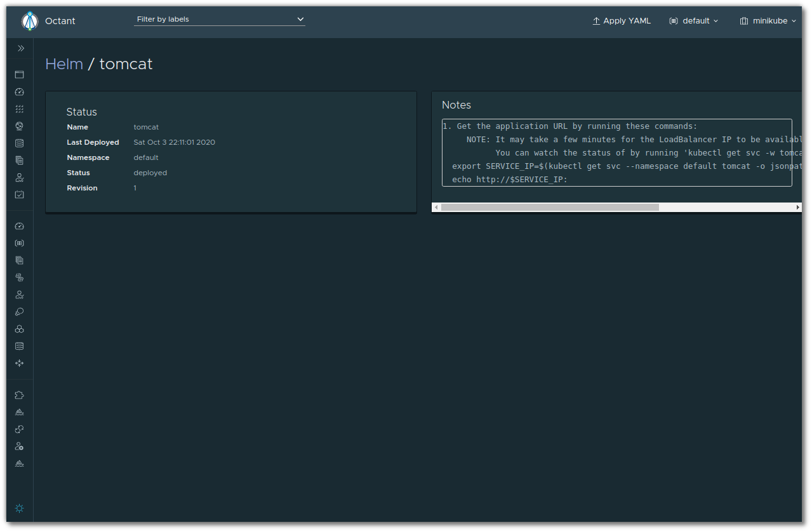The image size is (812, 532).
Task: Go to Helm breadcrumb link
Action: tap(64, 64)
